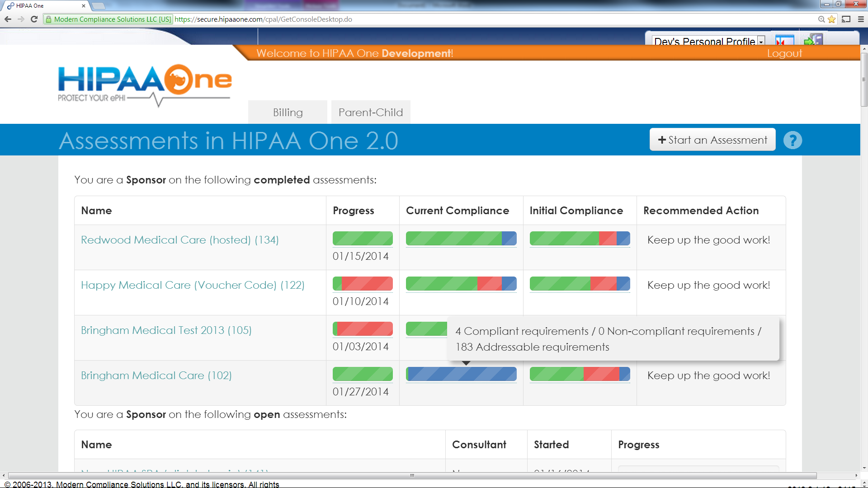Open the Billing tab

[x=288, y=112]
